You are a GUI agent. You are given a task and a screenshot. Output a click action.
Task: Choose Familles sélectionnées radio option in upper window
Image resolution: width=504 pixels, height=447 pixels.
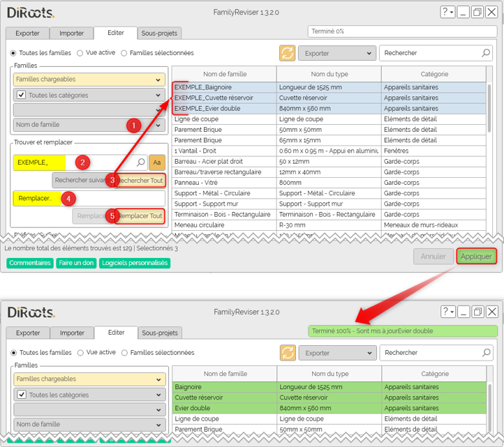click(124, 53)
